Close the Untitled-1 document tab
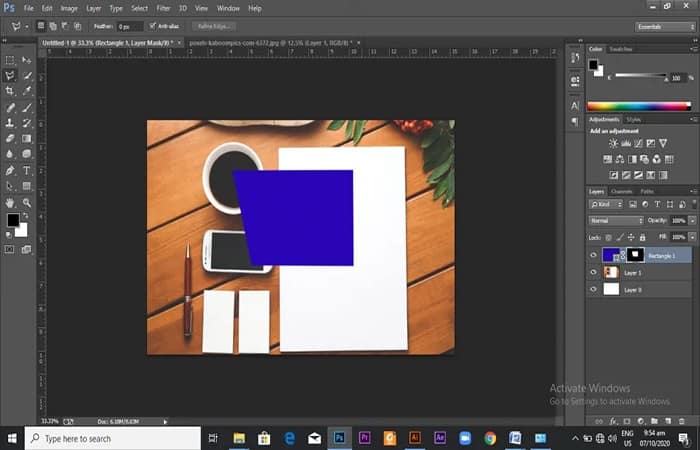Image resolution: width=700 pixels, height=450 pixels. point(179,43)
